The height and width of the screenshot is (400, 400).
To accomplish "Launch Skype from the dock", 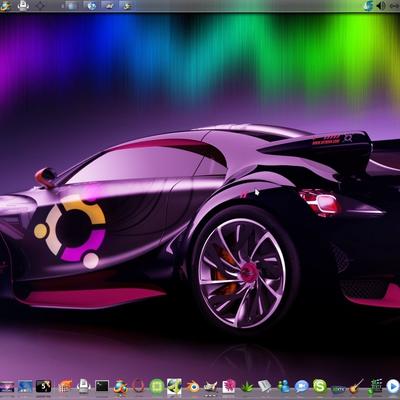I will pos(320,386).
